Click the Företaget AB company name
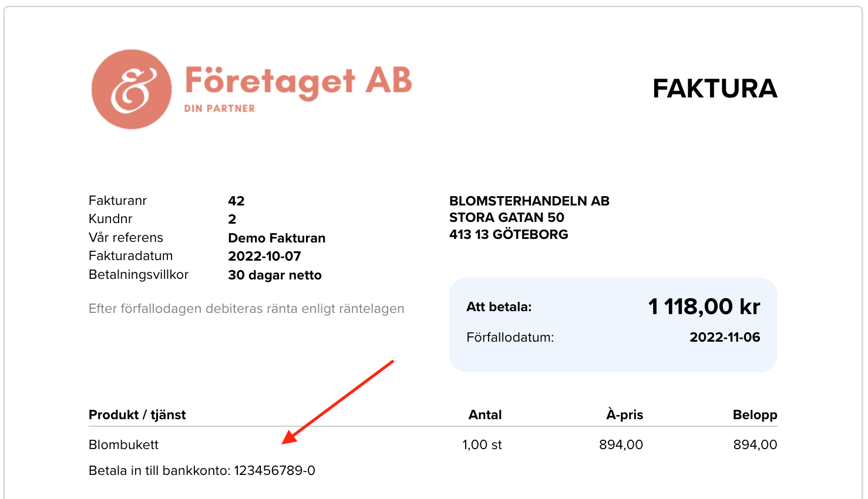The image size is (868, 499). [298, 82]
